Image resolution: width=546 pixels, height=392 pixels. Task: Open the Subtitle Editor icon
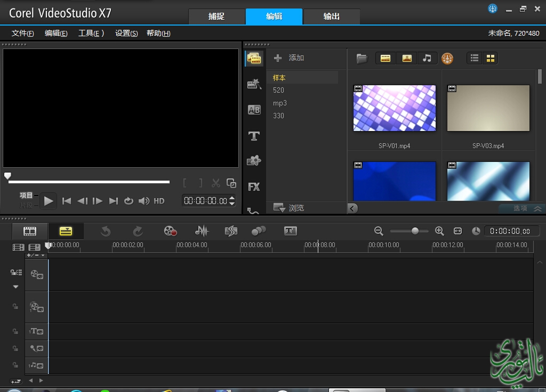290,231
